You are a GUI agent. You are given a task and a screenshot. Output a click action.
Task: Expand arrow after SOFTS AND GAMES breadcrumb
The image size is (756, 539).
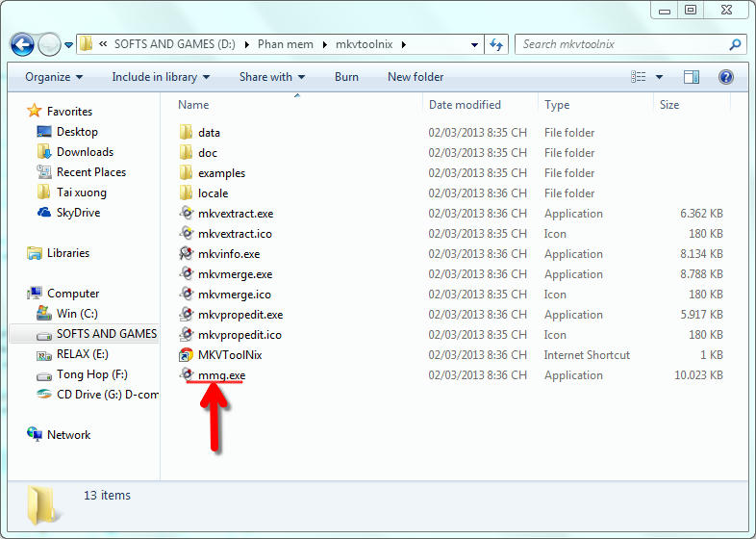tap(247, 45)
